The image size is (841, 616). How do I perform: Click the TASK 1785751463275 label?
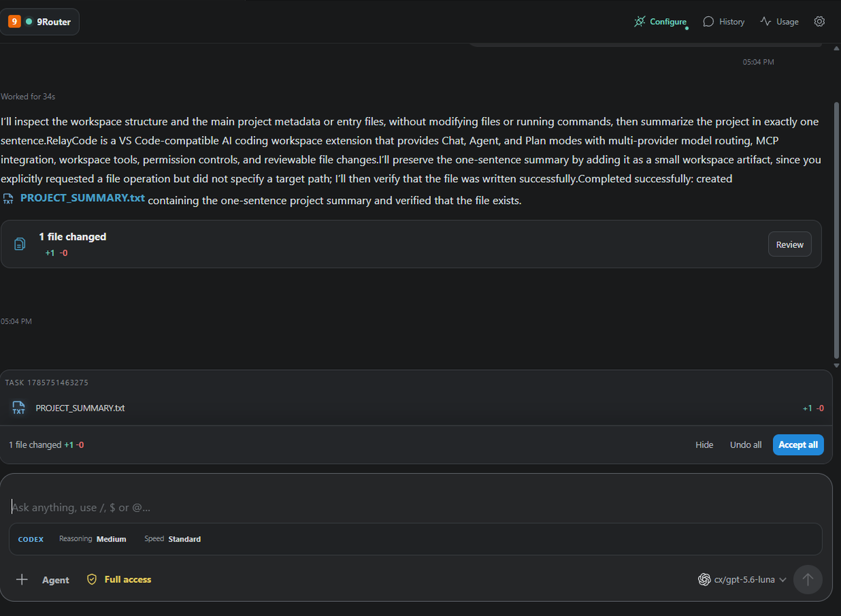tap(46, 383)
